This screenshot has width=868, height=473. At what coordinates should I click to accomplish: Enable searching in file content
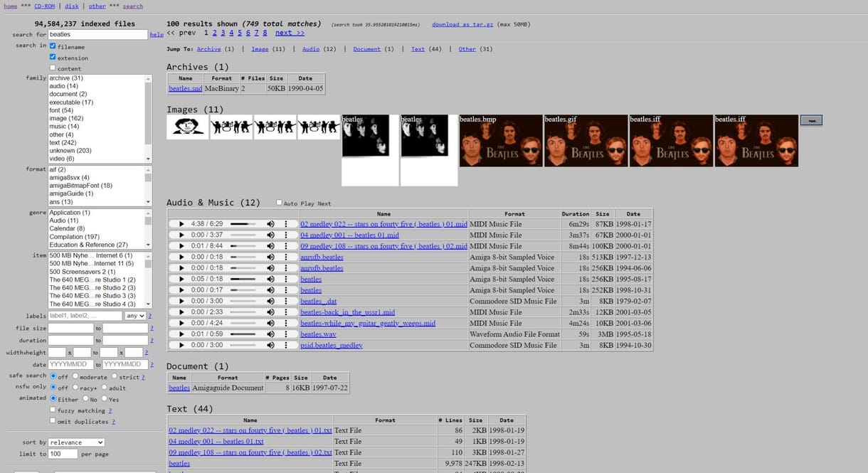tap(53, 68)
